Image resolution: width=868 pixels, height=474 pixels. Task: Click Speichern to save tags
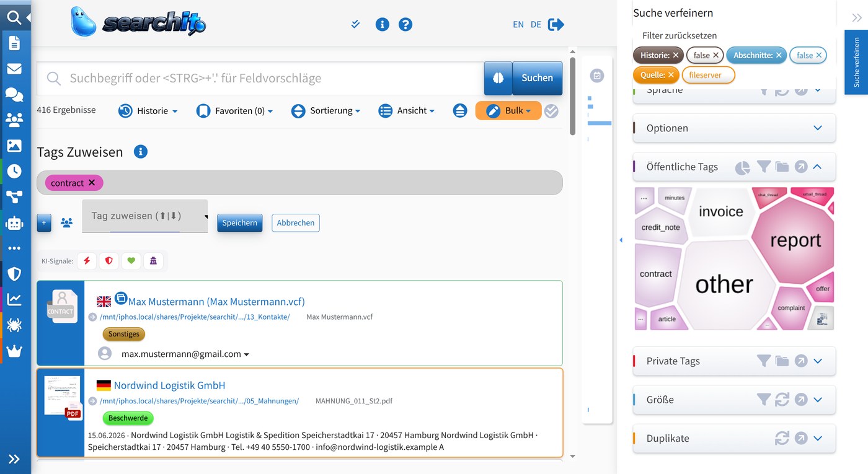click(240, 223)
